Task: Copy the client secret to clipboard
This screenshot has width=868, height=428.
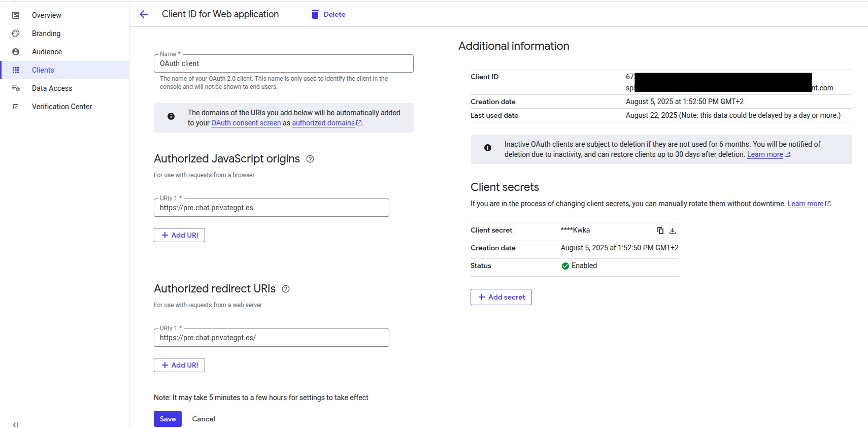Action: [660, 231]
